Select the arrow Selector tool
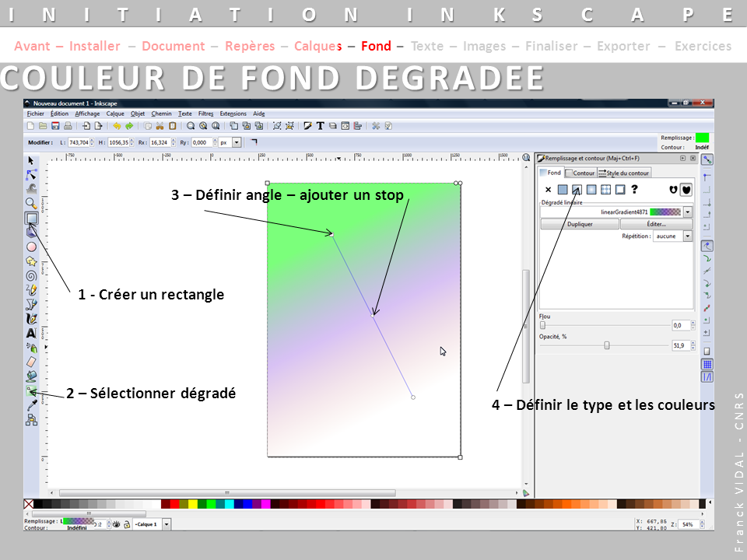Viewport: 747px width, 560px height. point(31,161)
